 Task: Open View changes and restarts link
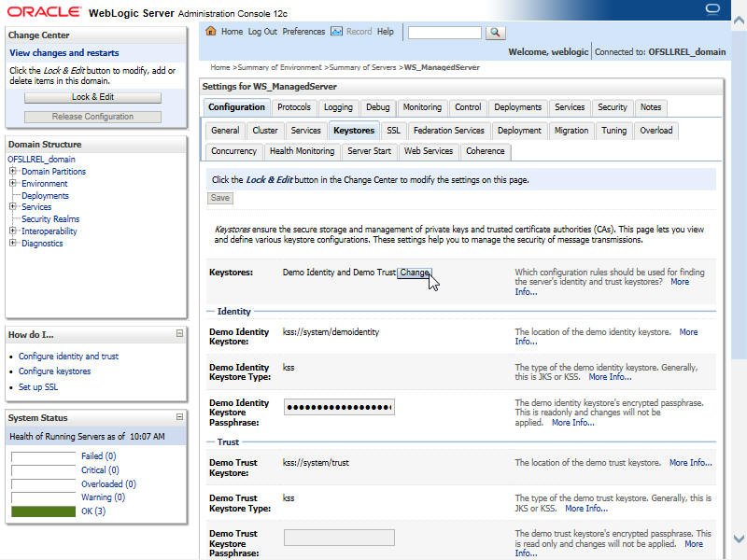[64, 53]
